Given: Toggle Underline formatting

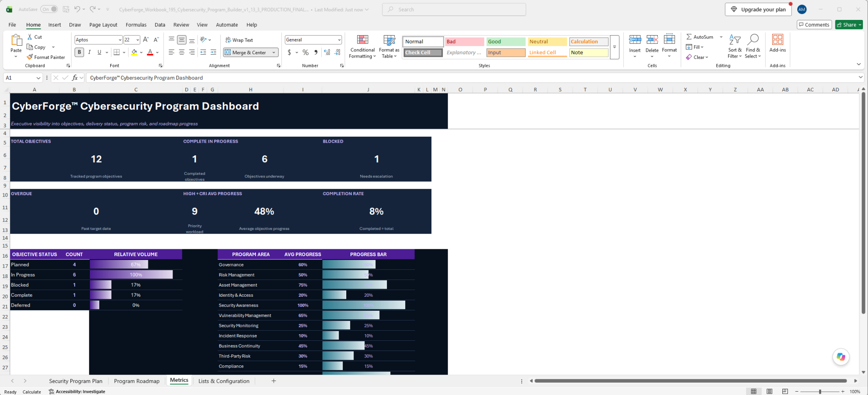Looking at the screenshot, I should [99, 52].
